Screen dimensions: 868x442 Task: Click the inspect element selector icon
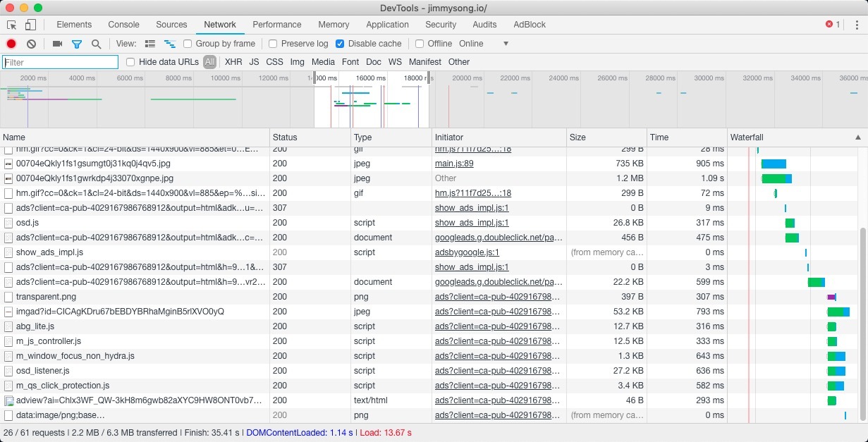pyautogui.click(x=12, y=25)
